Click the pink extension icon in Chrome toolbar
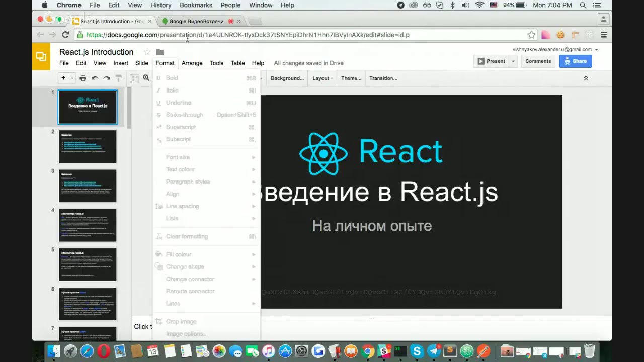Viewport: 644px width, 362px height. pyautogui.click(x=546, y=35)
